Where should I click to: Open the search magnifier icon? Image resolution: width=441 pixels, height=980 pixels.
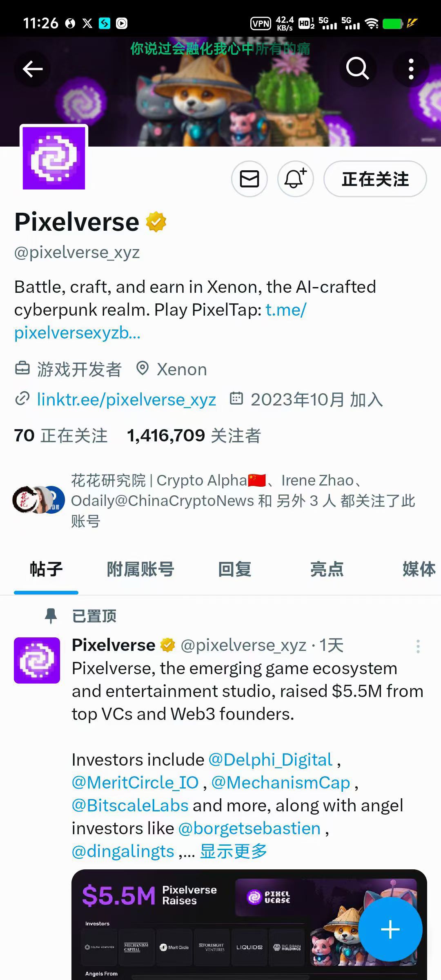coord(358,69)
